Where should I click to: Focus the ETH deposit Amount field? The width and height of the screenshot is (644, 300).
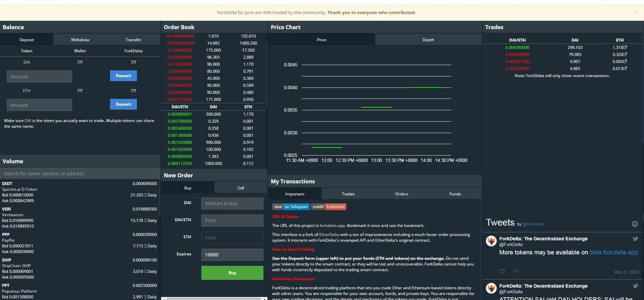(39, 105)
